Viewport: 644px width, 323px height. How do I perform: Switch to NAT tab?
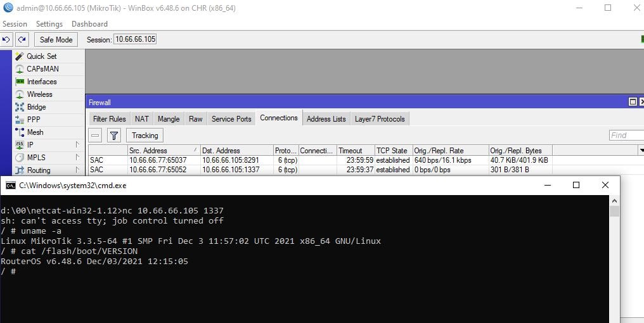(142, 119)
